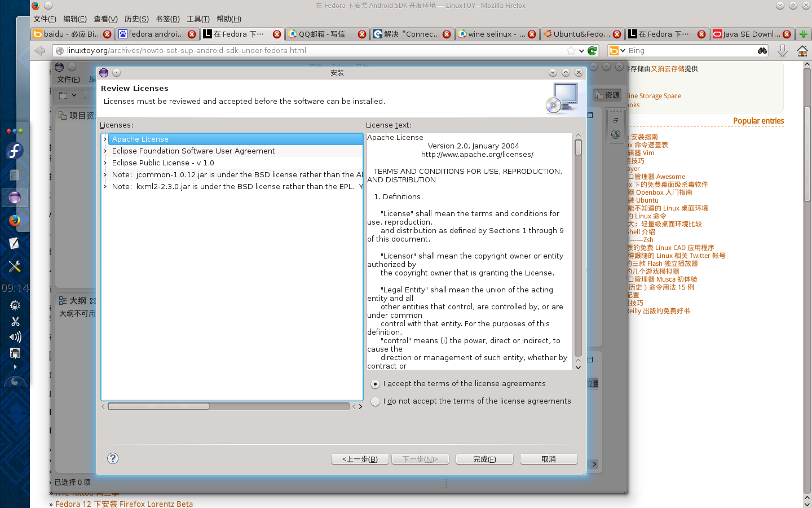
Task: Open the Fedora launcher menu in dock
Action: click(15, 151)
